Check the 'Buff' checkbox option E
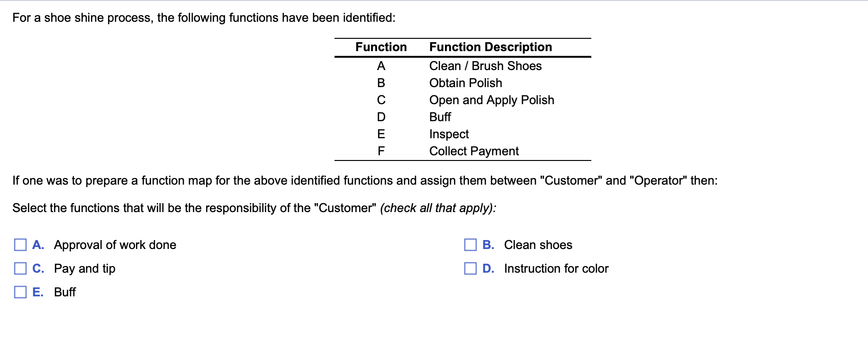Viewport: 868px width, 338px height. (19, 293)
